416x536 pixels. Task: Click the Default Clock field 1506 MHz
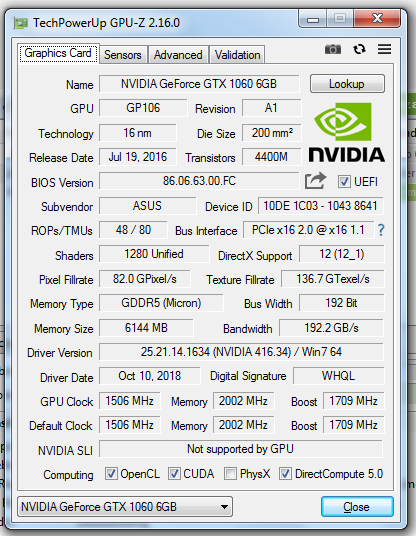pos(130,425)
